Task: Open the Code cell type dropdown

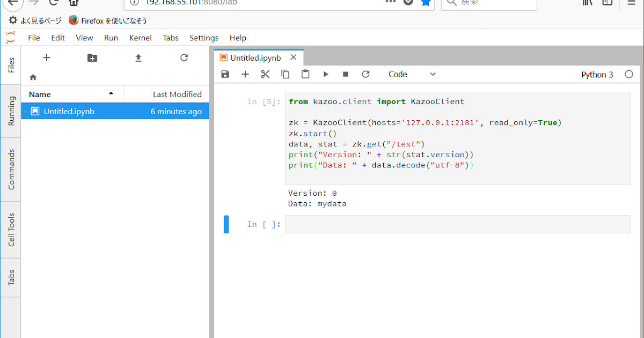Action: pos(412,74)
